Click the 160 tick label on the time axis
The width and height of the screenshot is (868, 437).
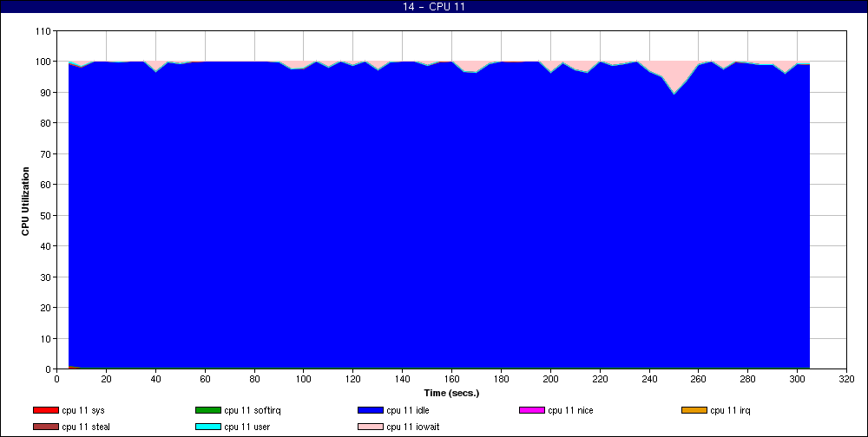451,379
